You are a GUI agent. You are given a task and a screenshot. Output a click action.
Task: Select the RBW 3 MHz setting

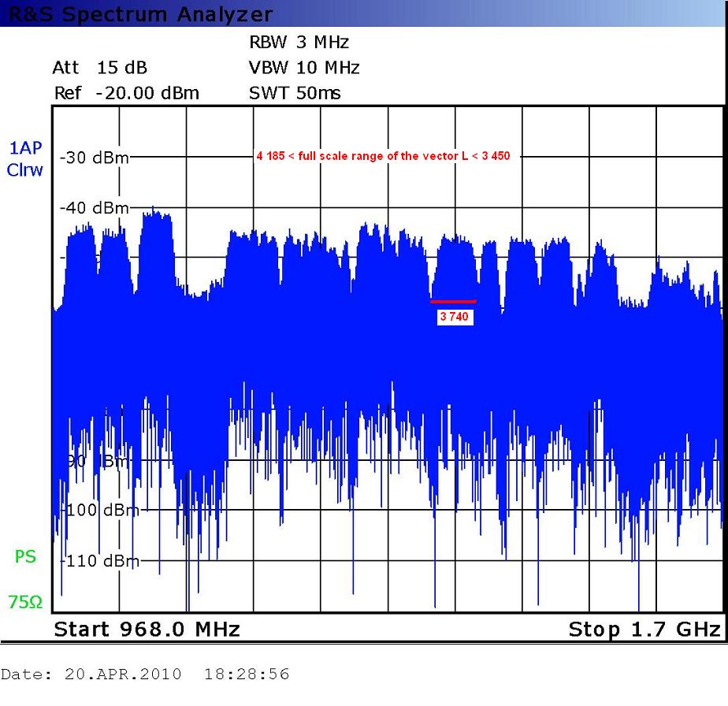(299, 43)
